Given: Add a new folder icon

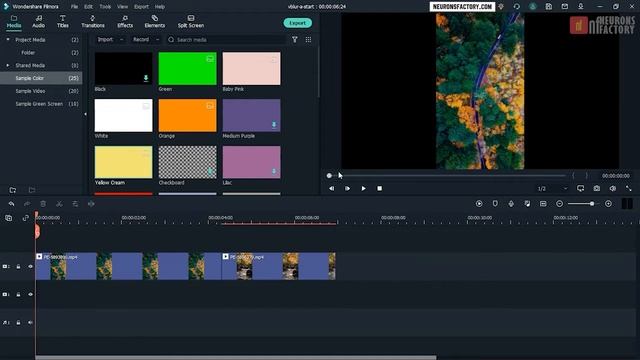Looking at the screenshot, I should 13,190.
